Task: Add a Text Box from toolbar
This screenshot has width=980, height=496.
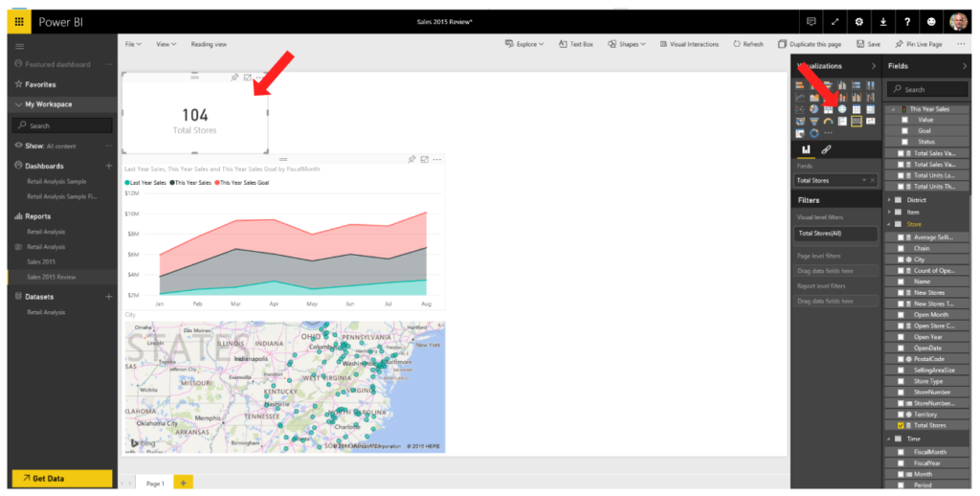Action: [575, 44]
